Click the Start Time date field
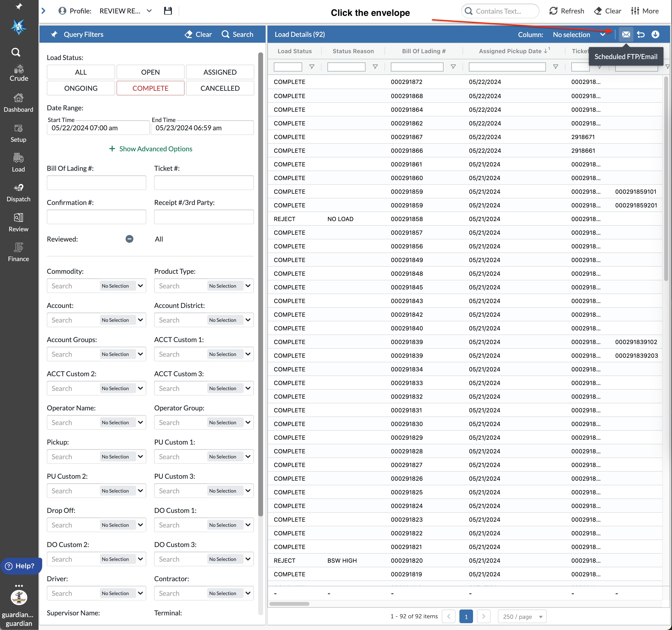 pos(98,128)
